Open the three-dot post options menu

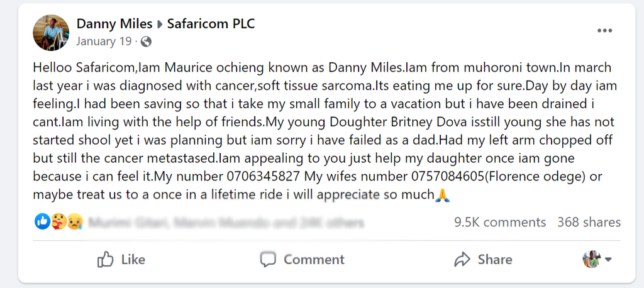[604, 31]
